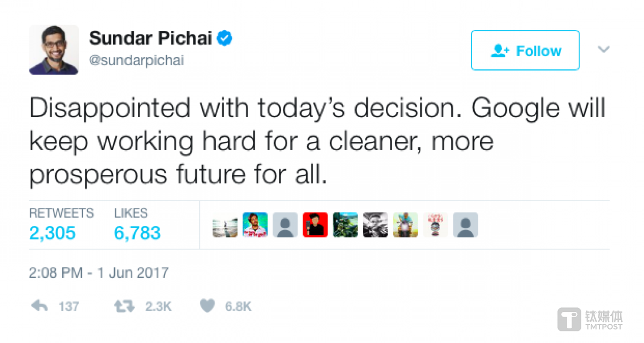Viewport: 644px width, 343px height.
Task: Click the blue verified badge
Action: 225,39
